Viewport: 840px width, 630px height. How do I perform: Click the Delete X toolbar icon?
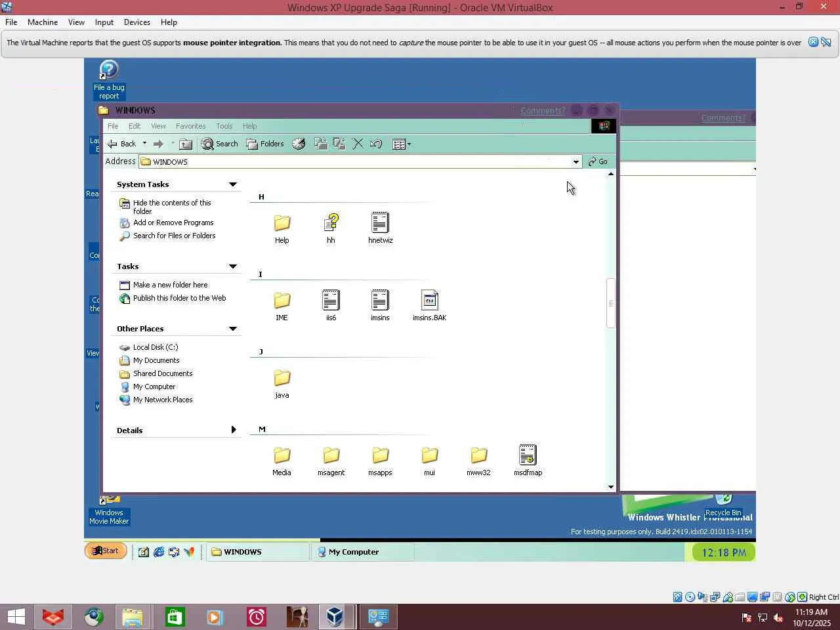click(x=358, y=144)
